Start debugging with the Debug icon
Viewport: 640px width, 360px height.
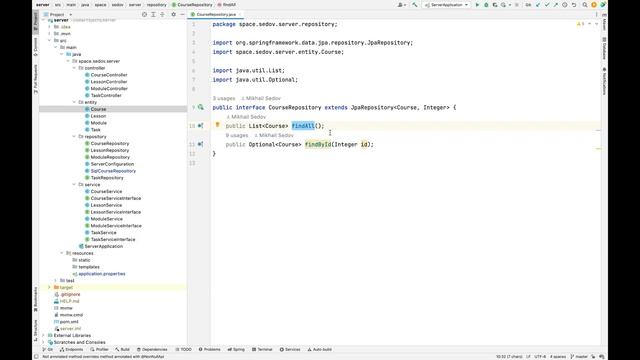(x=486, y=5)
